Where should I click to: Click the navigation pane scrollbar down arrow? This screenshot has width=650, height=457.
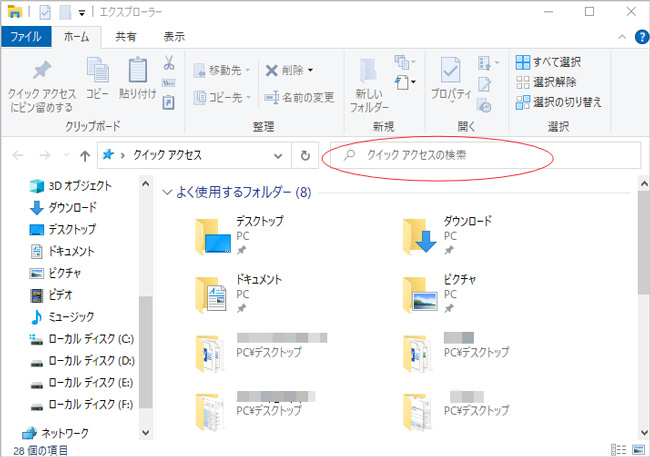146,433
